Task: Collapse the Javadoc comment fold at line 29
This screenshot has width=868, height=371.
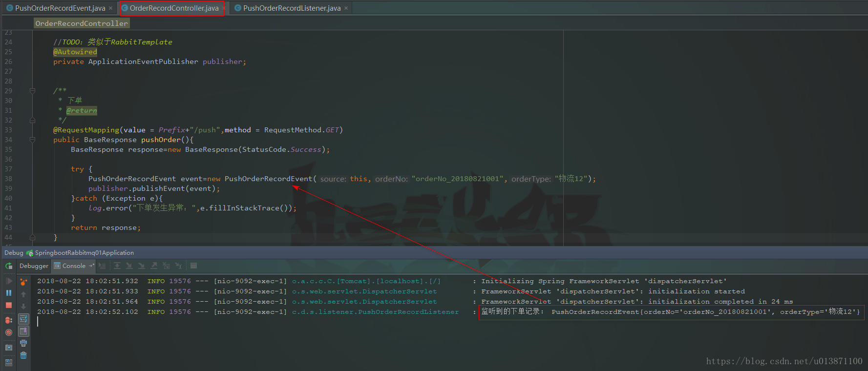Action: point(32,91)
